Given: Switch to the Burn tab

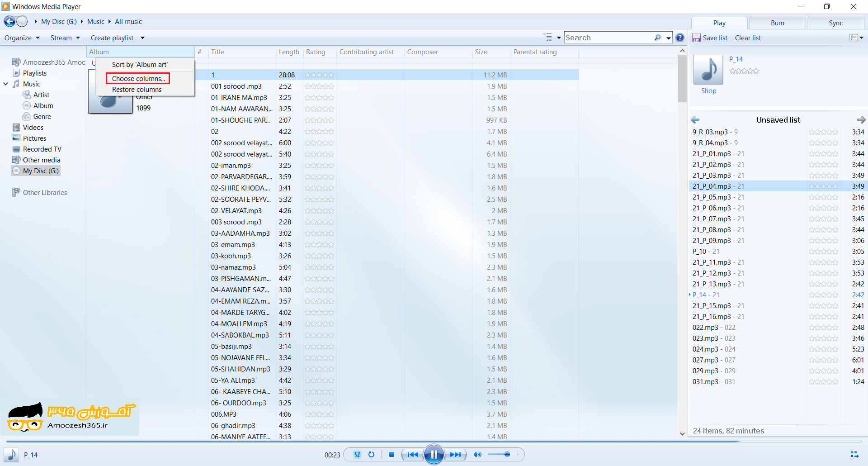Looking at the screenshot, I should (778, 23).
